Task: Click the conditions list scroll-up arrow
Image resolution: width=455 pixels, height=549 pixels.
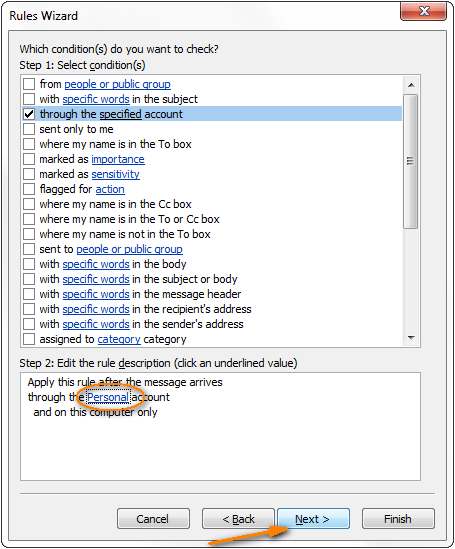Action: point(411,85)
